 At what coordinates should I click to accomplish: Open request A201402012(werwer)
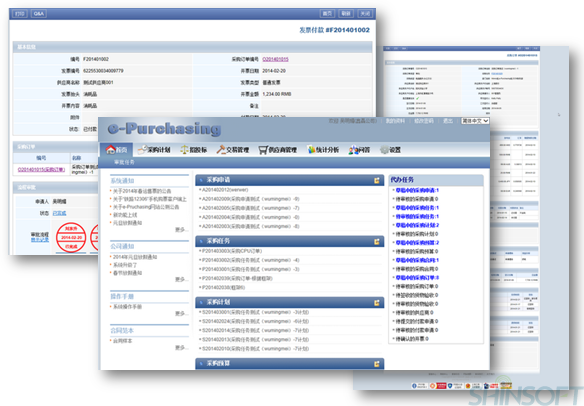[x=225, y=190]
